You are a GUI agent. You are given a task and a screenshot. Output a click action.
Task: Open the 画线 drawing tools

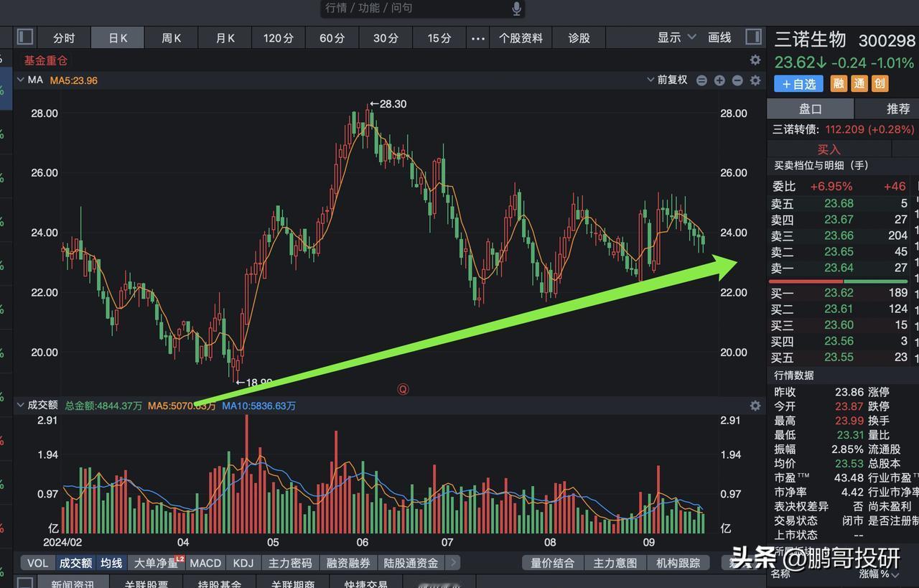[719, 37]
